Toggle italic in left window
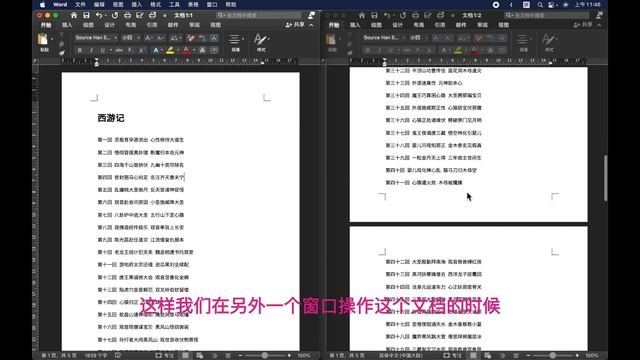Viewport: 640px width, 360px height. 91,50
